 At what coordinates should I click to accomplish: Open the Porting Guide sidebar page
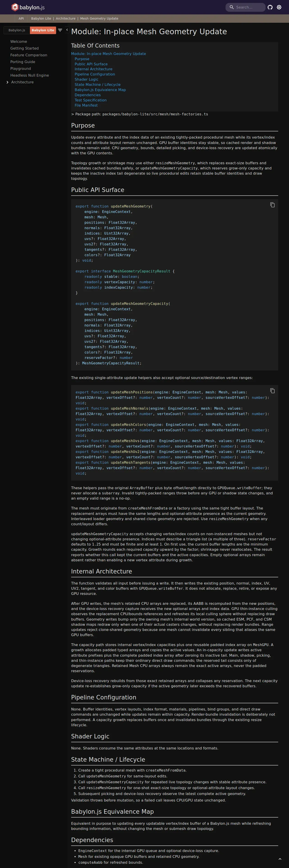(23, 62)
